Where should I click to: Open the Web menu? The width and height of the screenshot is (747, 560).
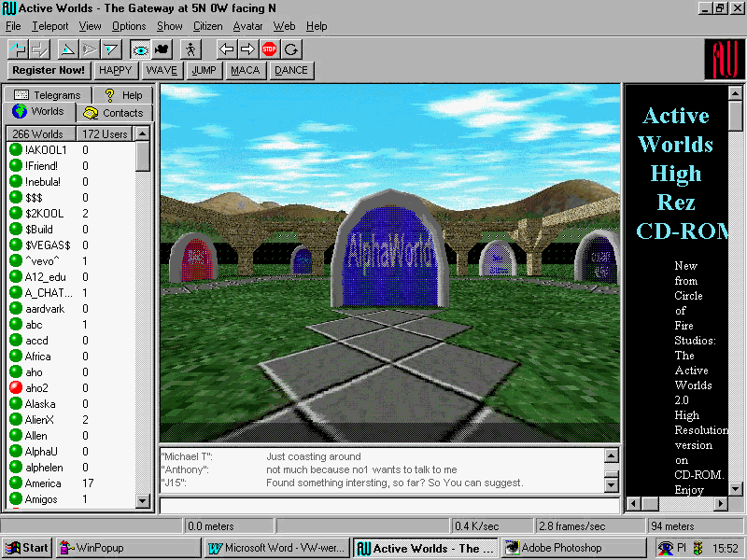point(284,26)
